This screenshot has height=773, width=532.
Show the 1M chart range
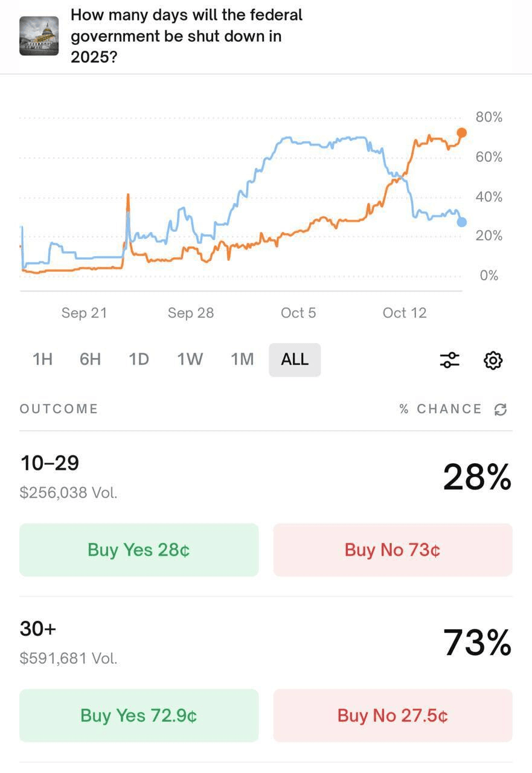pyautogui.click(x=242, y=359)
